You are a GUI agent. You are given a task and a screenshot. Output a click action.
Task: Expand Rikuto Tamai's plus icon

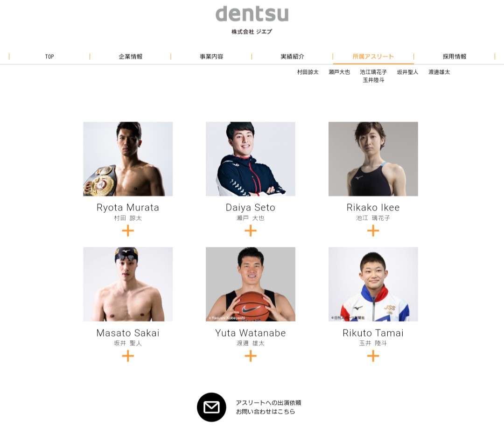coord(373,356)
